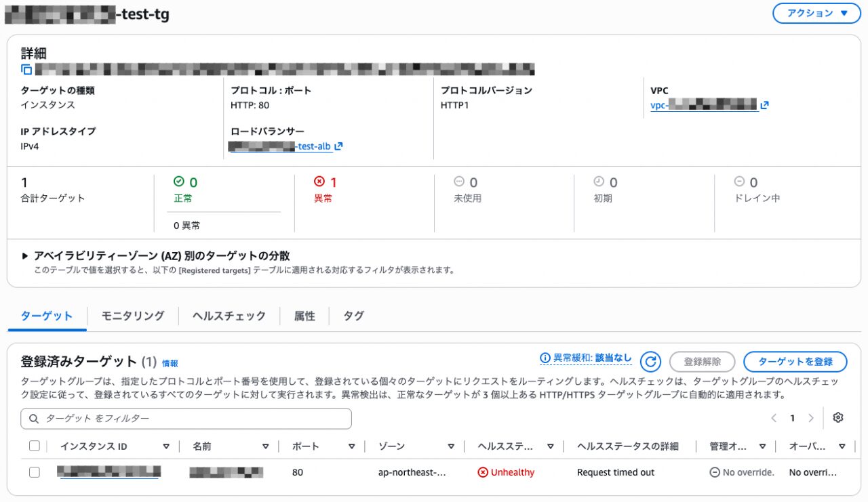Click the green healthy check icon
The width and height of the screenshot is (868, 502).
(x=179, y=182)
